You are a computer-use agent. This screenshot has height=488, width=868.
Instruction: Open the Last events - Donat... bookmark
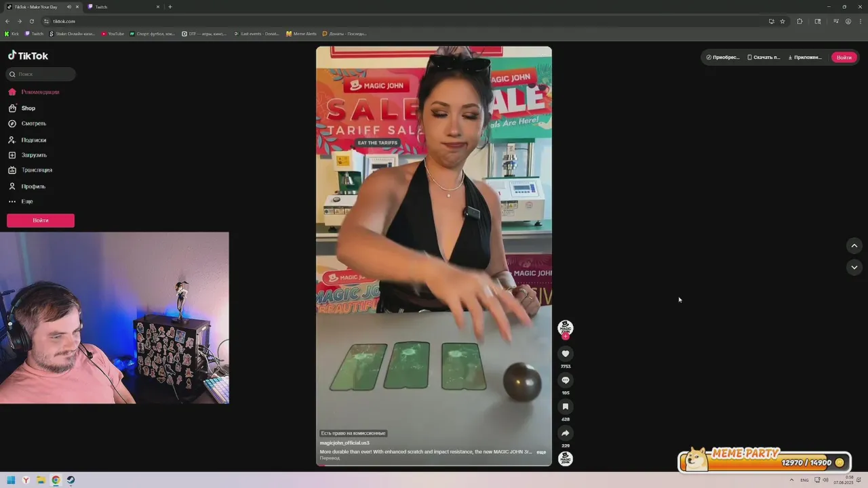click(x=256, y=33)
